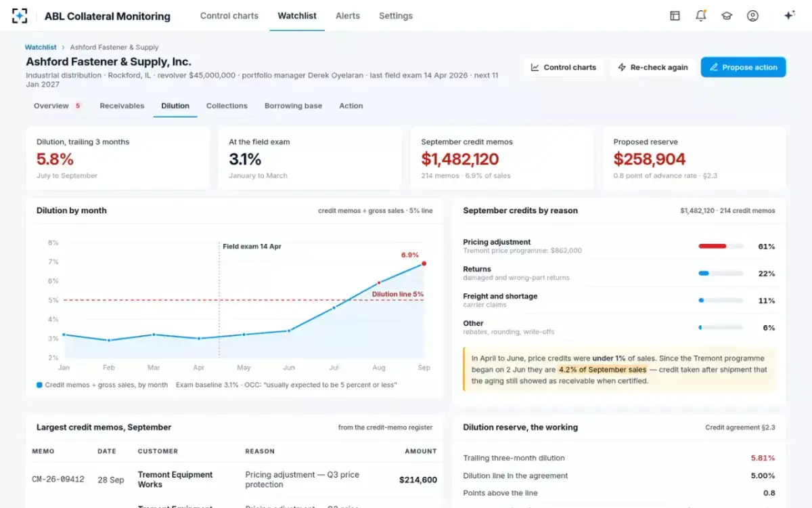Select the Watchlist top navigation item
The image size is (812, 508).
[x=297, y=16]
